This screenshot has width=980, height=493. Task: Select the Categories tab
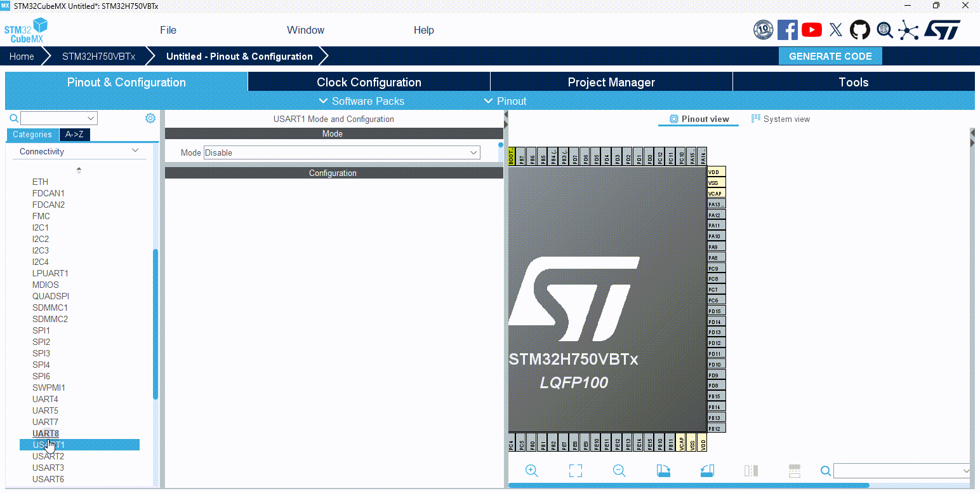point(32,135)
